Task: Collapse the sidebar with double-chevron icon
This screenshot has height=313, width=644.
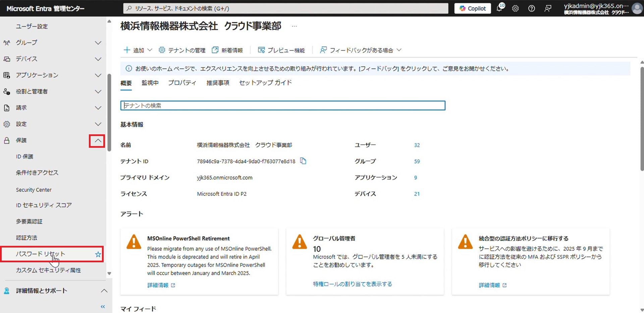Action: click(x=103, y=306)
